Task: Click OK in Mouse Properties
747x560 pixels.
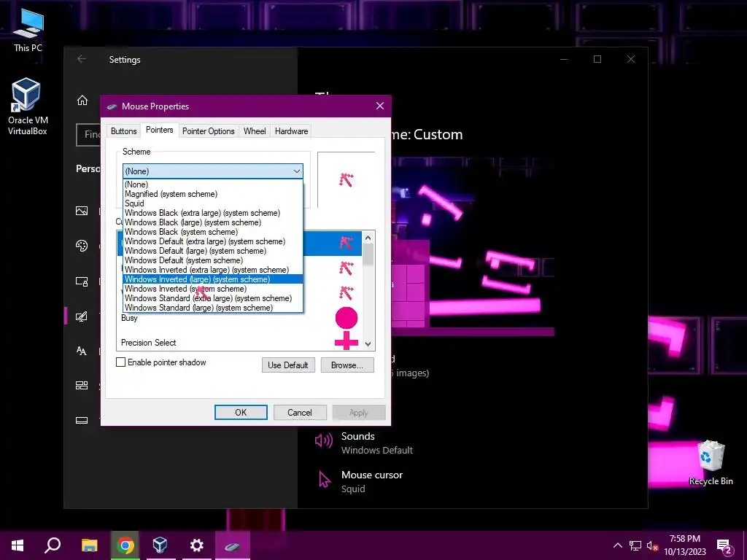Action: [241, 413]
